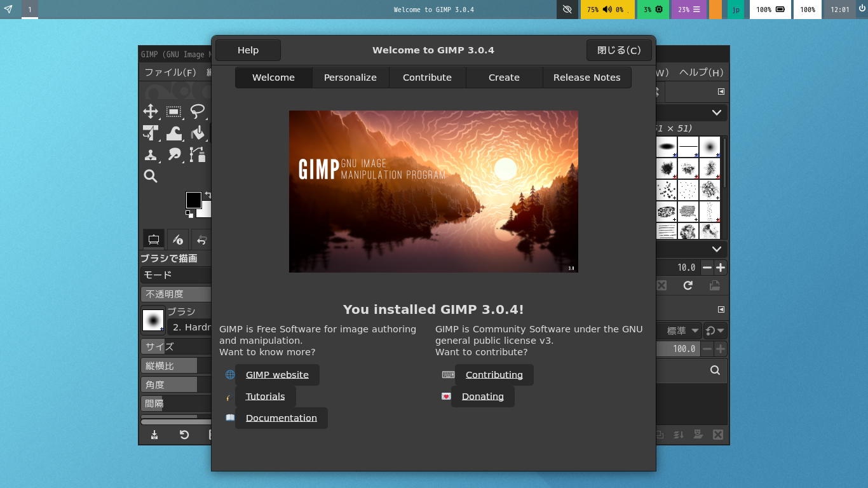
Task: Select the Clone stamp tool
Action: click(x=151, y=154)
